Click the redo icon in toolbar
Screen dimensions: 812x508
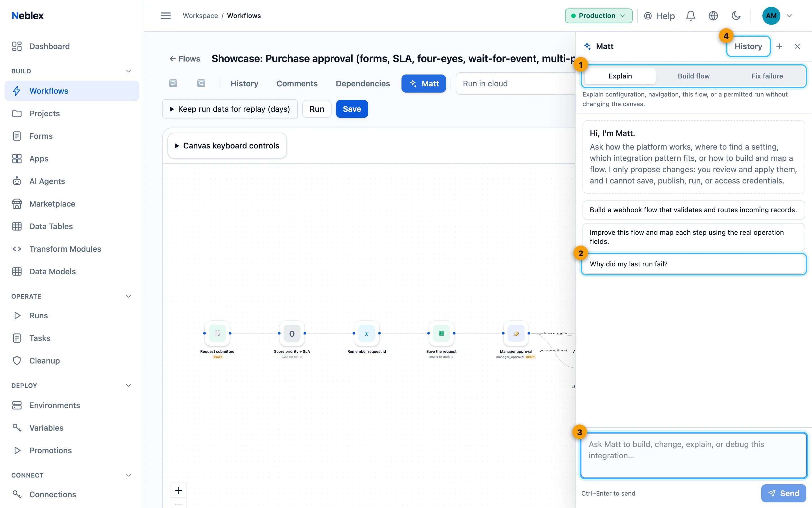point(201,83)
